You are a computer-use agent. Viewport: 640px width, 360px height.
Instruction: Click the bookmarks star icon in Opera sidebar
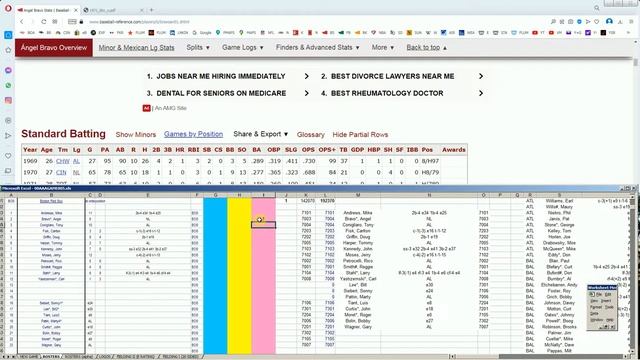click(8, 50)
